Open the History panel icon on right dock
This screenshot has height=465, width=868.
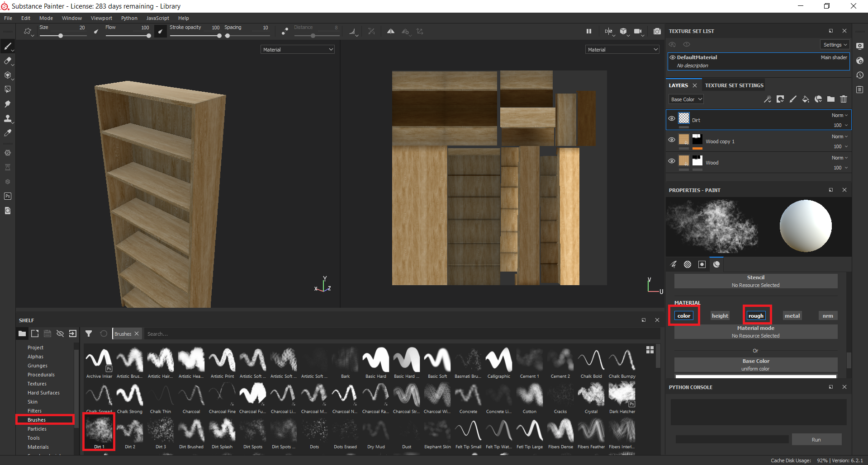click(860, 75)
